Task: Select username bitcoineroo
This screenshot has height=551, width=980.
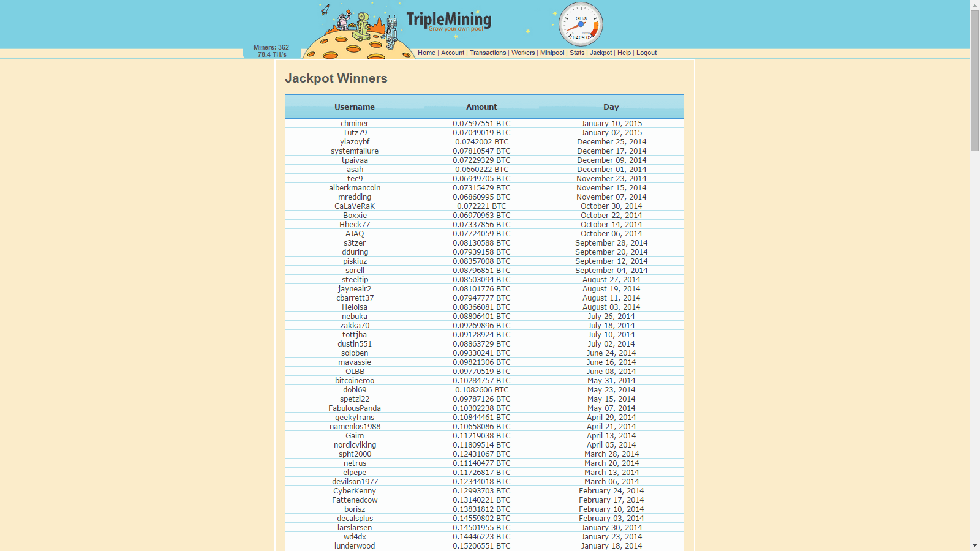Action: point(355,381)
